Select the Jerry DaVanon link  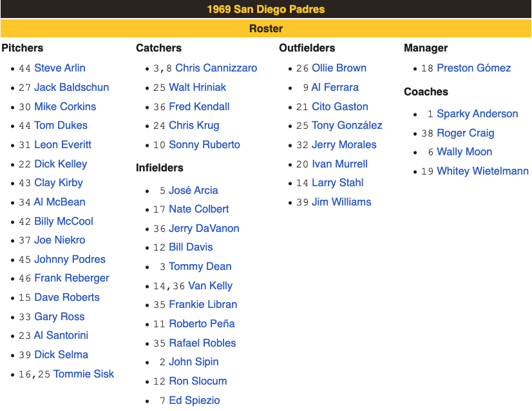(204, 229)
